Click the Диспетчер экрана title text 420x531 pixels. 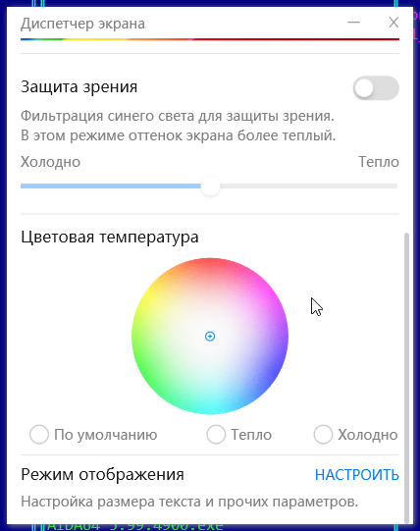click(82, 24)
